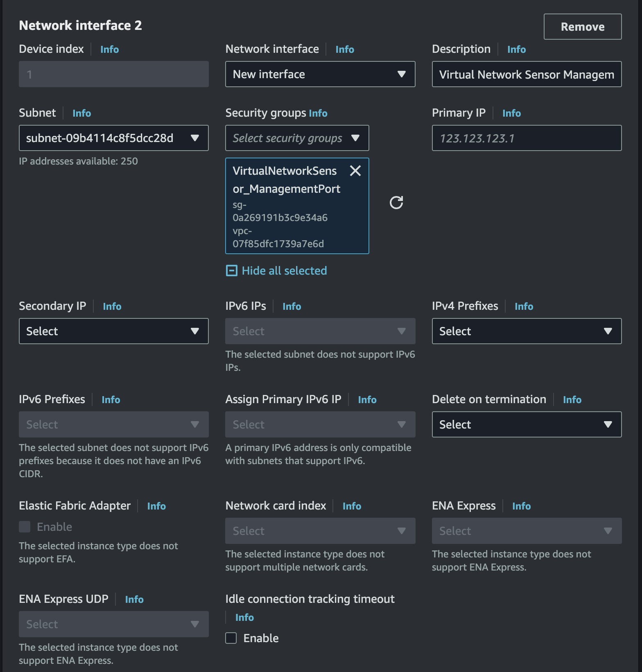Click the Hide all selected link

(284, 271)
